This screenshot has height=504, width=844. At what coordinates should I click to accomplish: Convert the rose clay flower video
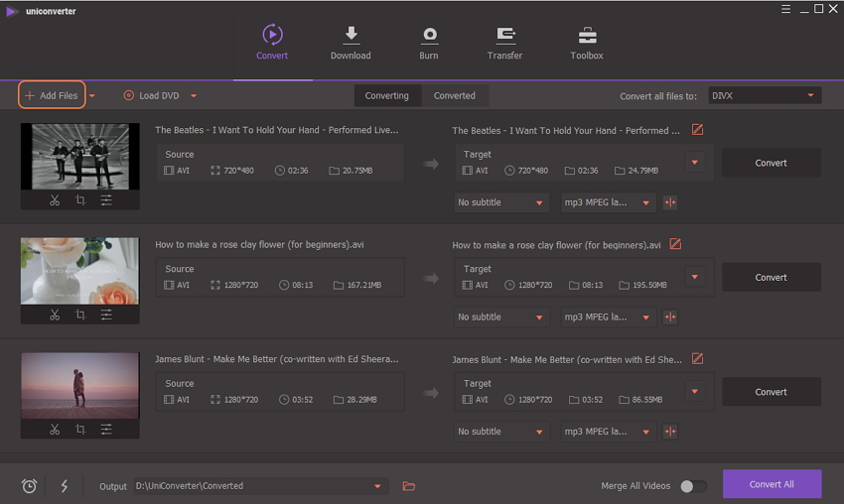[771, 277]
